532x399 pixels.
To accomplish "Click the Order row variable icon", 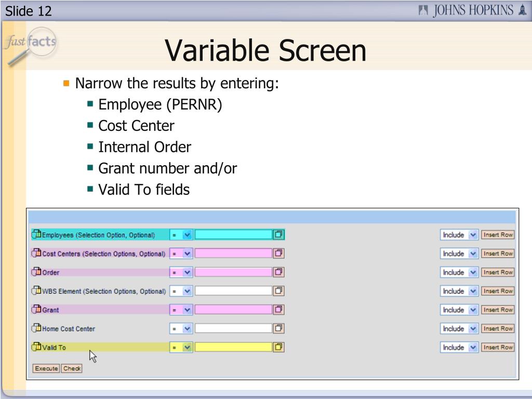I will tap(36, 272).
